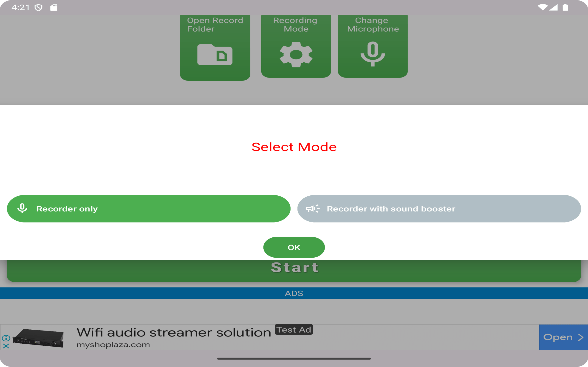Click the Open button on ad

tap(563, 337)
